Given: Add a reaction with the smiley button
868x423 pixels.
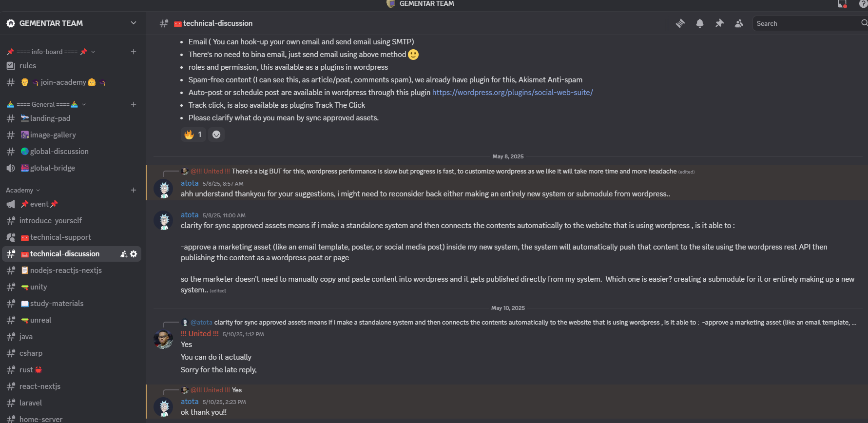Looking at the screenshot, I should coord(216,135).
